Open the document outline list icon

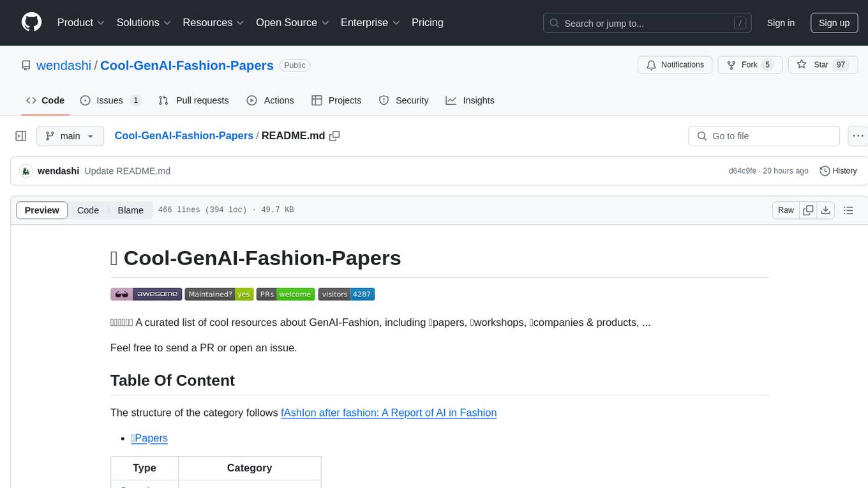(848, 210)
